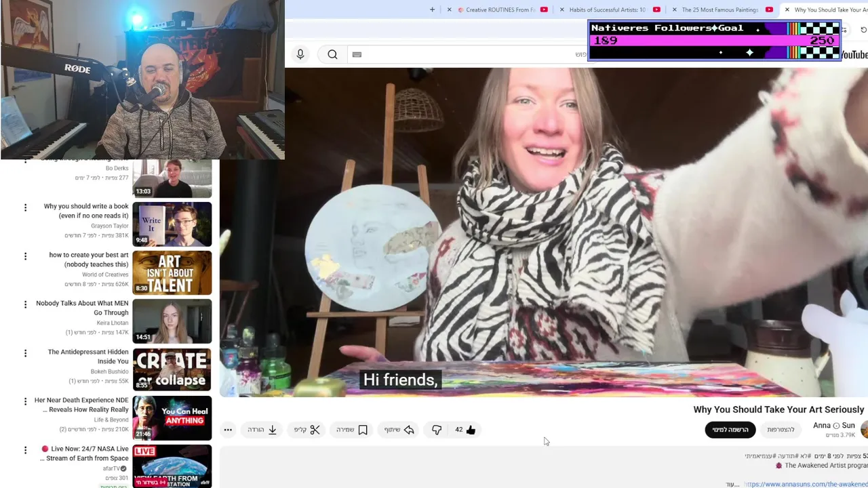
Task: Open options menu for Nobody Talks About What MEN
Action: (25, 304)
